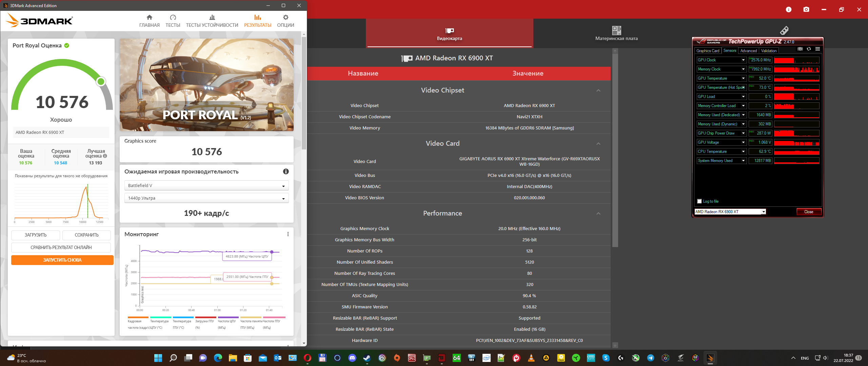Take a GPU-Z screenshot with camera icon
Image resolution: width=868 pixels, height=366 pixels.
click(800, 49)
